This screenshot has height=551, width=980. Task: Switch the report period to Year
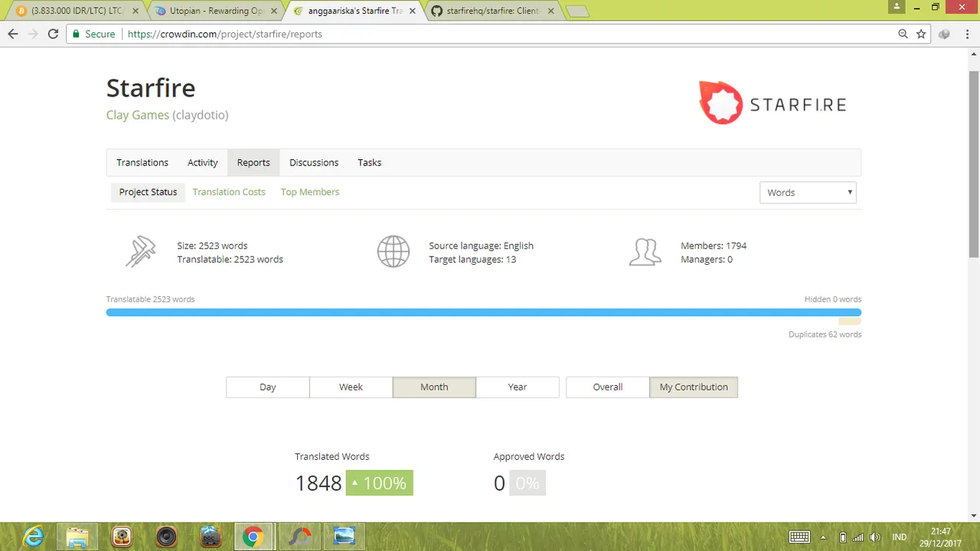pos(518,387)
